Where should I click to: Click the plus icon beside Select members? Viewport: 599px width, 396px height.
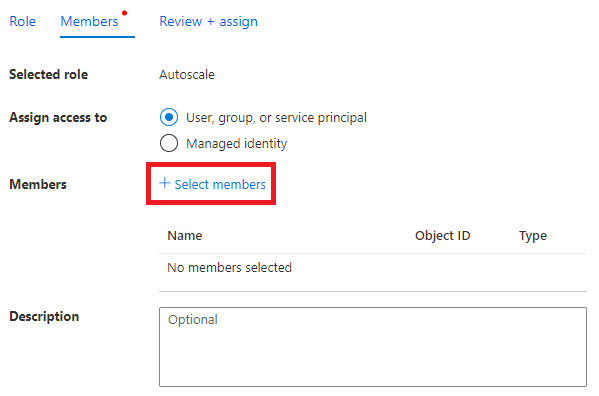[x=165, y=183]
